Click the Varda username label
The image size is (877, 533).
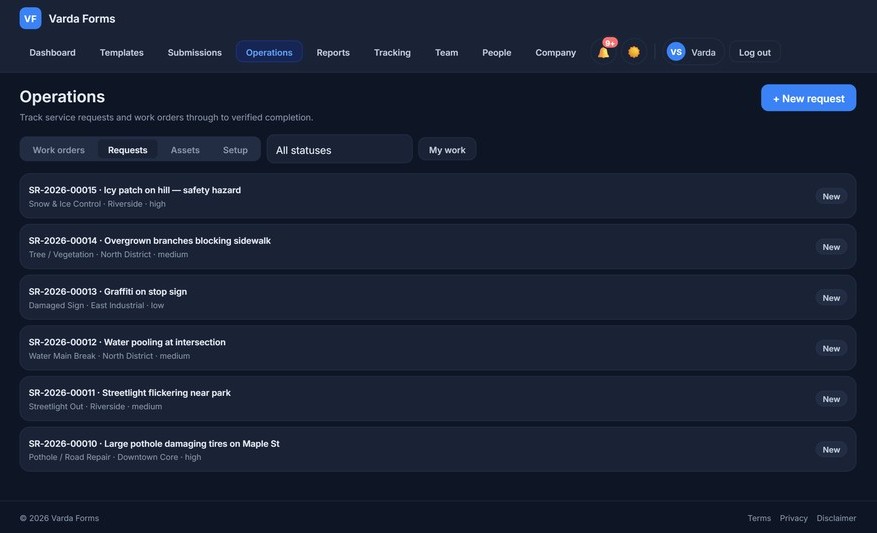tap(703, 53)
